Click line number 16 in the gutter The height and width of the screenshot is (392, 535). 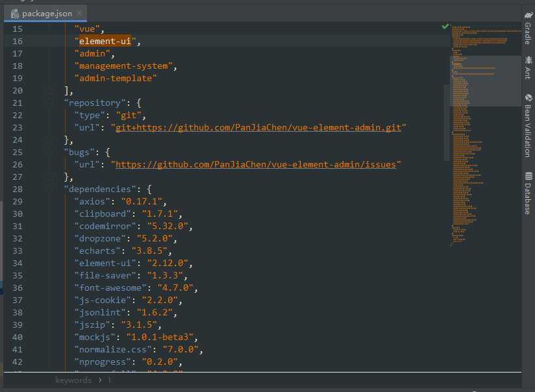pyautogui.click(x=18, y=42)
